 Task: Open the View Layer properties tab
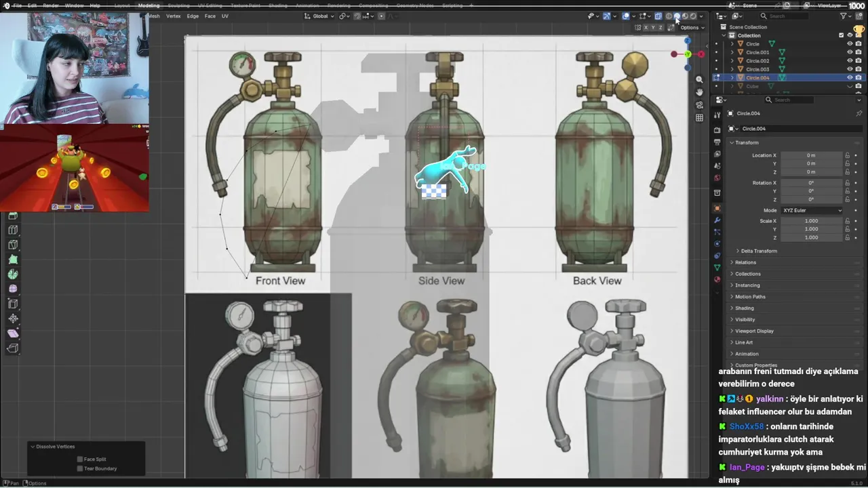coord(717,154)
